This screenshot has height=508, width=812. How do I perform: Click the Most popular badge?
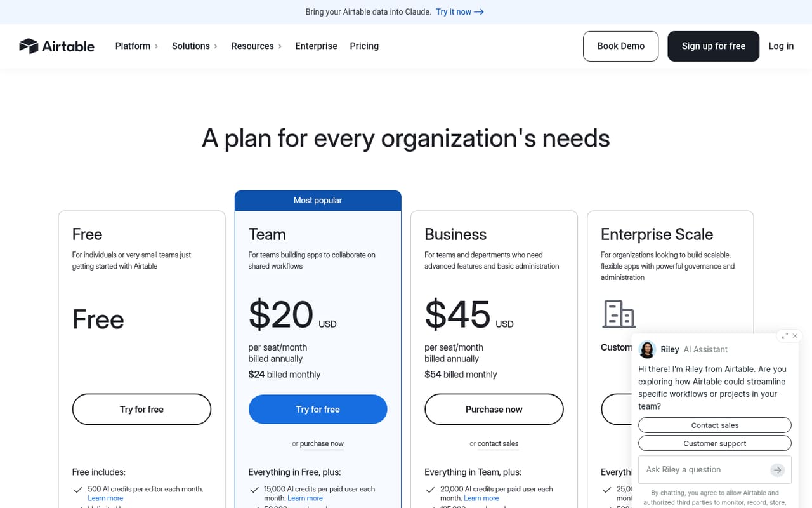pyautogui.click(x=318, y=201)
